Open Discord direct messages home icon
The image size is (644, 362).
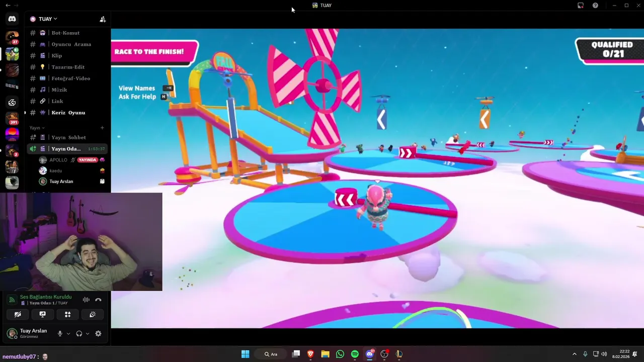[12, 19]
